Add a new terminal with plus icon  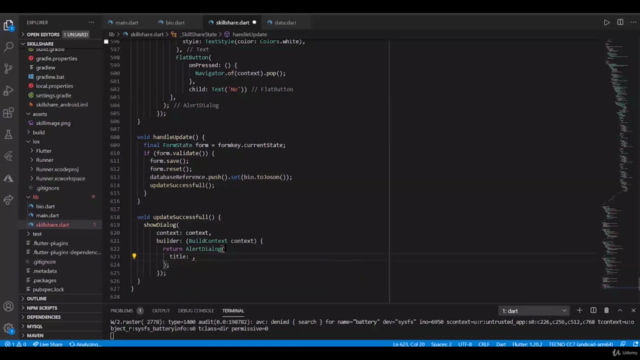coord(579,311)
